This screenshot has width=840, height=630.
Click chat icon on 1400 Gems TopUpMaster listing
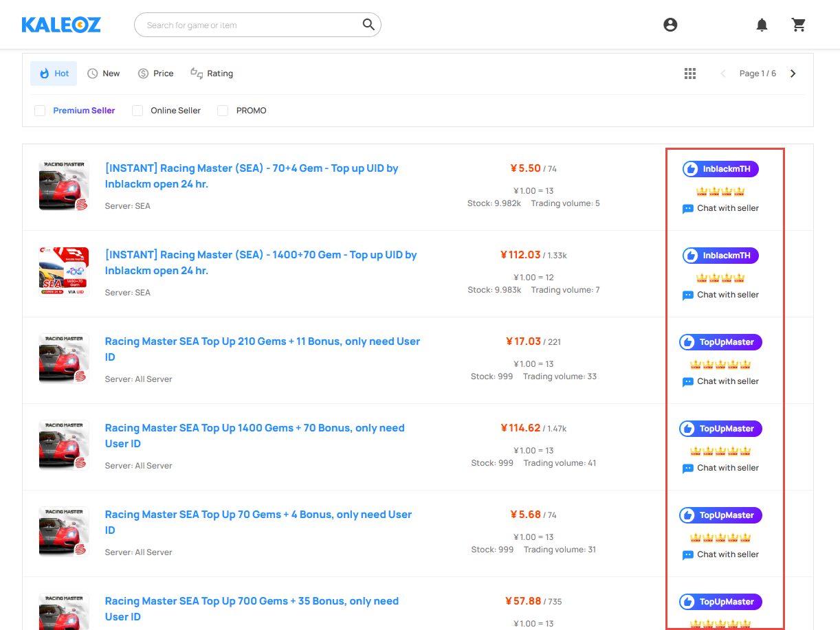point(687,469)
